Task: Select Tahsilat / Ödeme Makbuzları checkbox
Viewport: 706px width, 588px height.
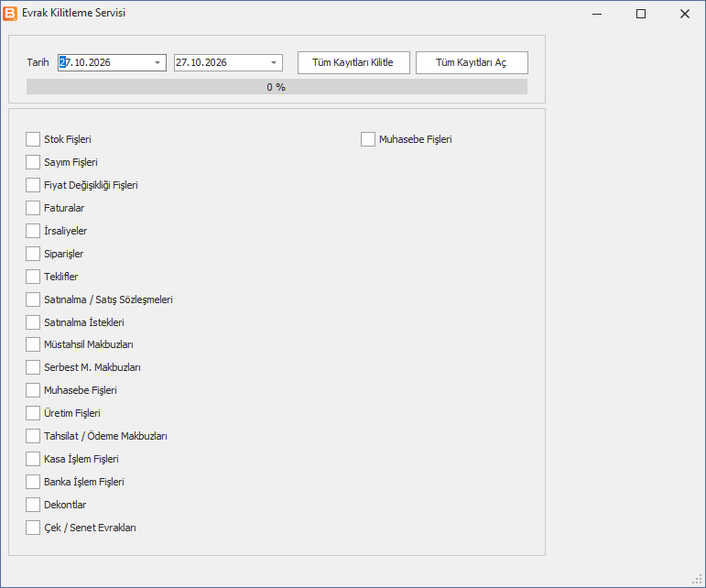Action: click(33, 436)
